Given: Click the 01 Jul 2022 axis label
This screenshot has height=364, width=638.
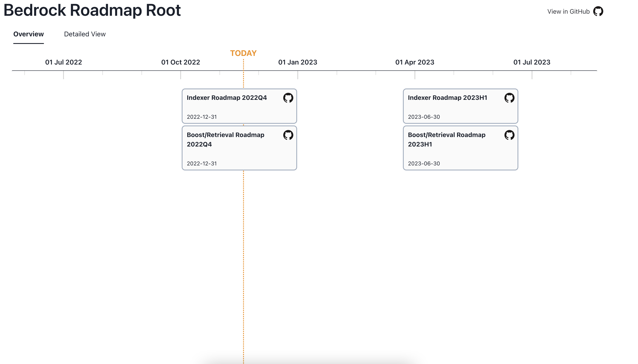Looking at the screenshot, I should pos(64,62).
